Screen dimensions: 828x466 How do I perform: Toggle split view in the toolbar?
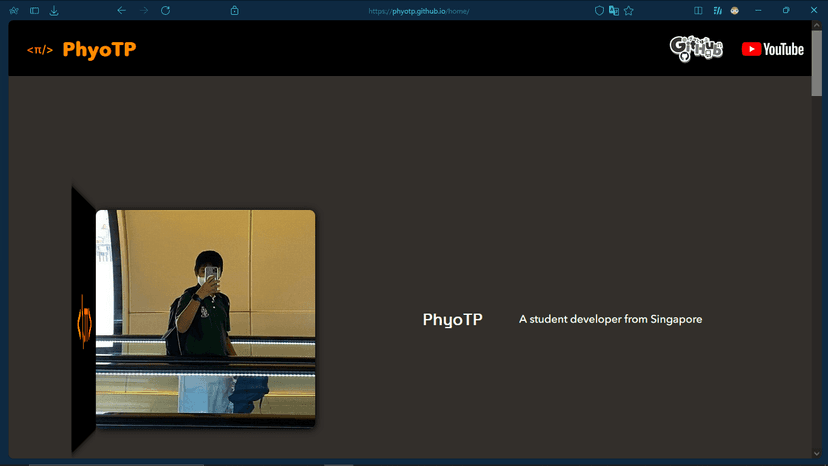click(x=698, y=11)
